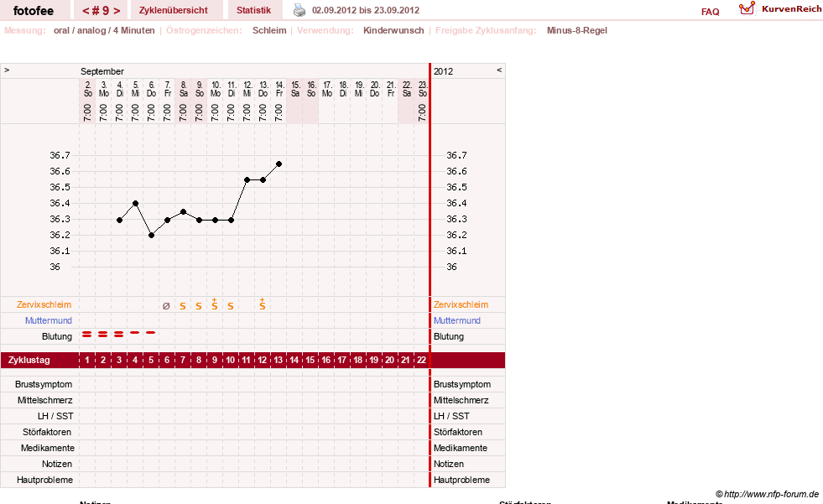The height and width of the screenshot is (504, 823).
Task: Click the Kinderwunsch usage value
Action: [x=393, y=30]
